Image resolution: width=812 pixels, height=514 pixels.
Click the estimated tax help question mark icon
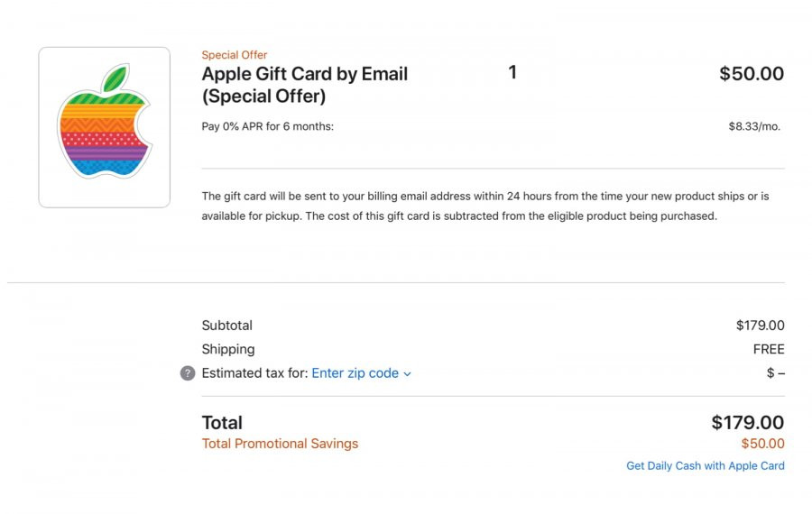(188, 373)
